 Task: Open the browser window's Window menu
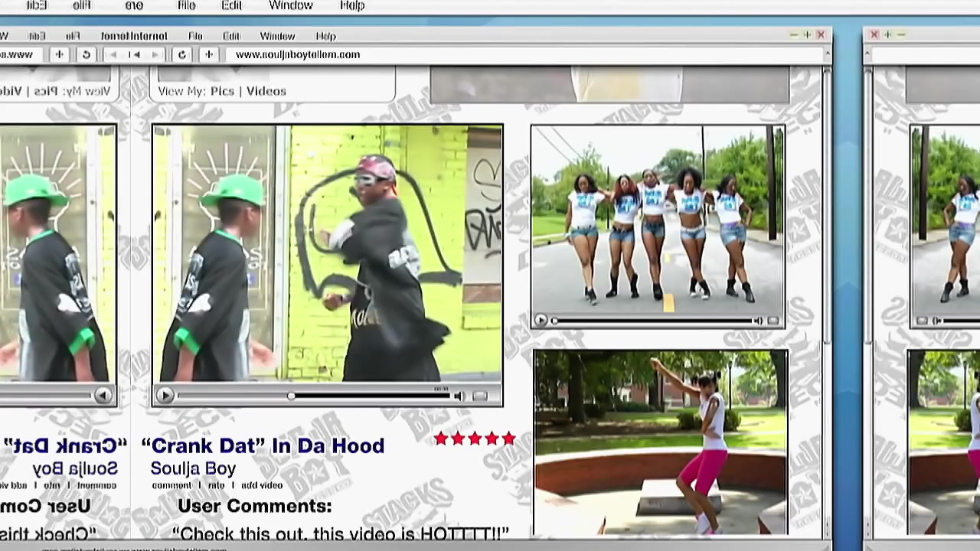pos(277,36)
